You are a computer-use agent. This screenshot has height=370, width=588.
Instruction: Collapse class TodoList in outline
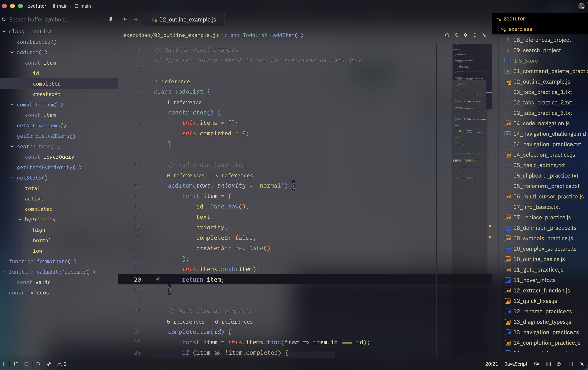4,31
